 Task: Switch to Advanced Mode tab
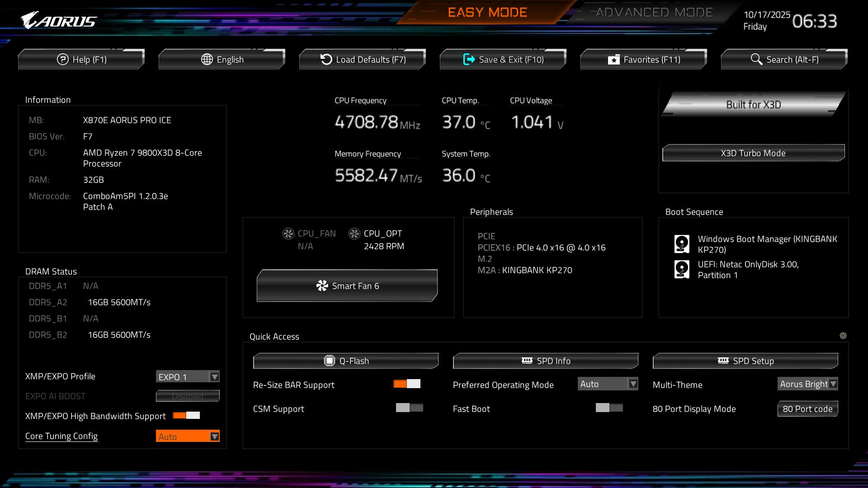pos(654,13)
